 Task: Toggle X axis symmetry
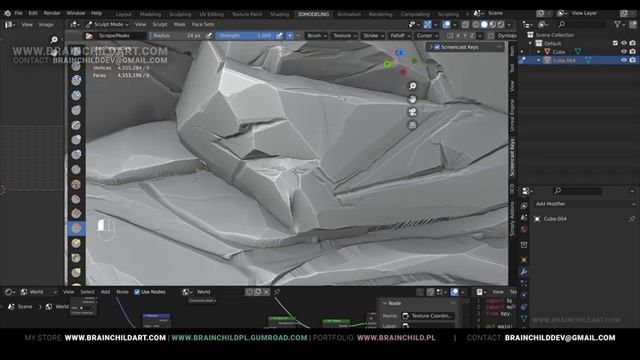[x=458, y=36]
